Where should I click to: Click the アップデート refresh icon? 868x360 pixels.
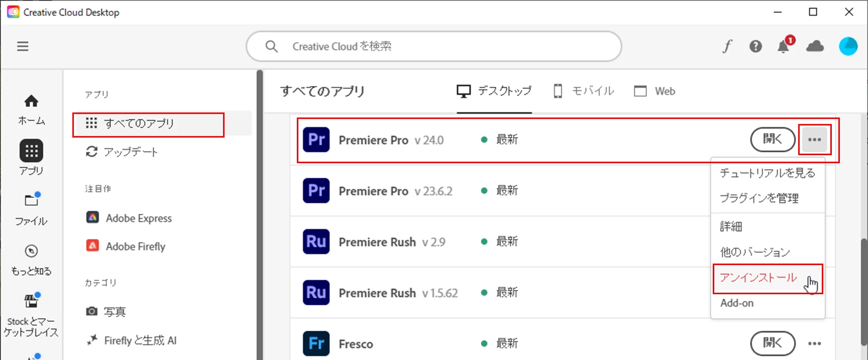tap(91, 151)
